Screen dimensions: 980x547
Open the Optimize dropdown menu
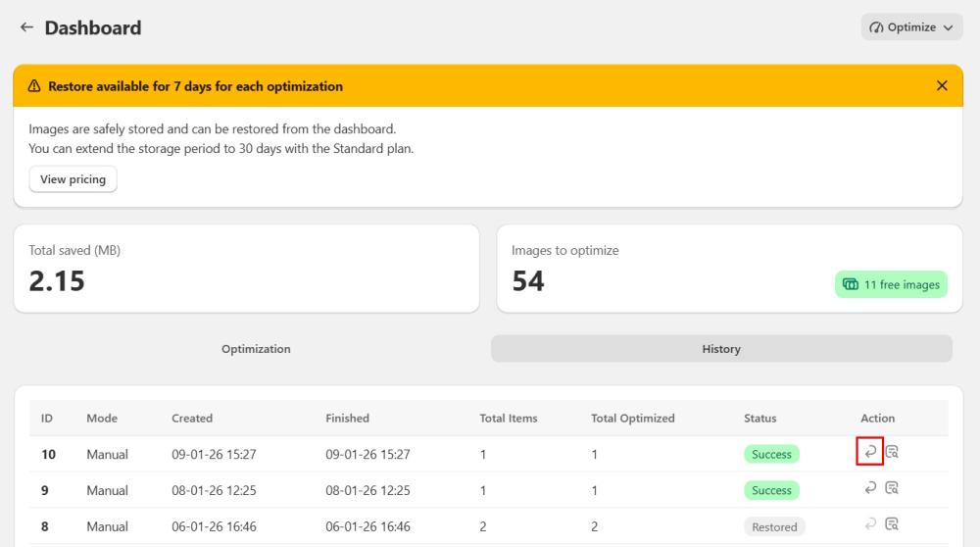pos(911,27)
